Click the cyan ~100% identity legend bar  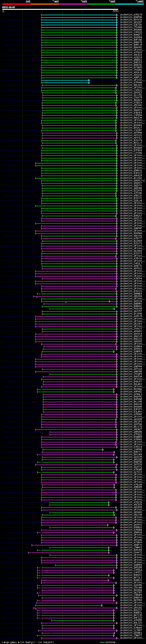(130, 4)
